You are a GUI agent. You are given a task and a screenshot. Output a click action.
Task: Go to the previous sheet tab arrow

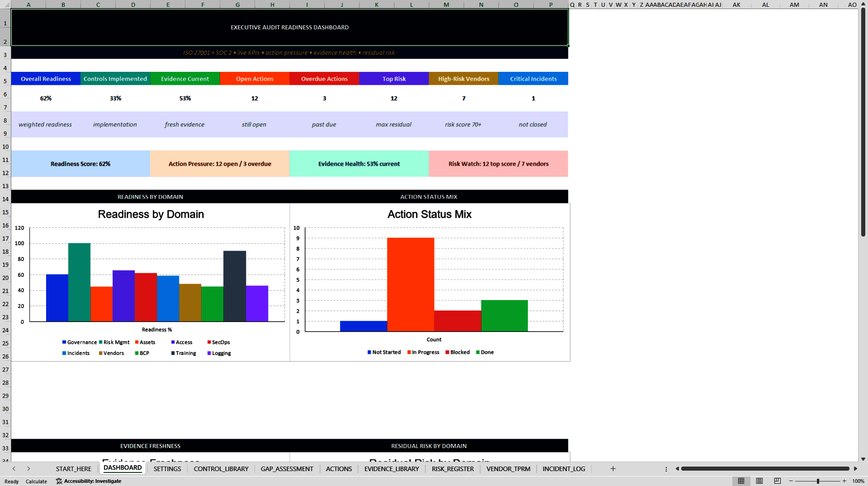[14, 469]
